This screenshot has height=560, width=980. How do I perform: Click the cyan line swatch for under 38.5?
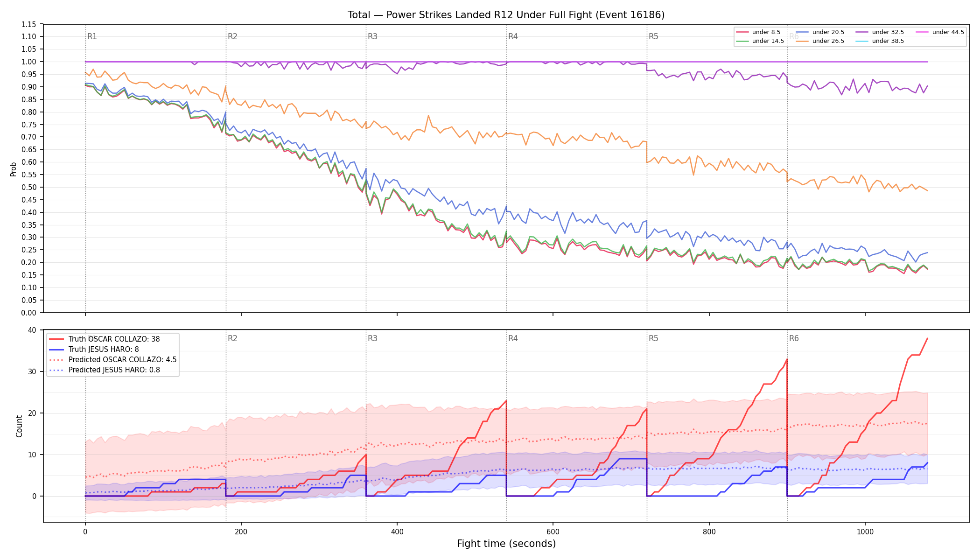[x=862, y=41]
